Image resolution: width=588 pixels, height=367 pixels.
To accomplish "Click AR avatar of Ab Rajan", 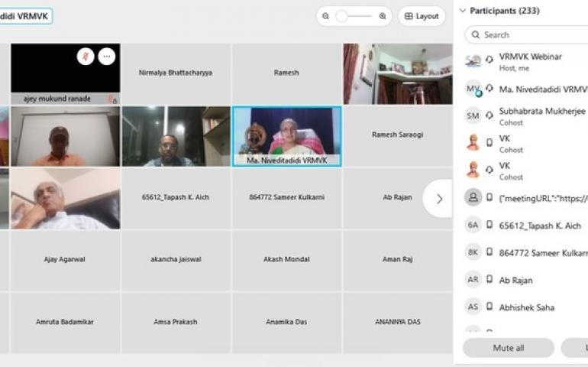I will pyautogui.click(x=473, y=280).
